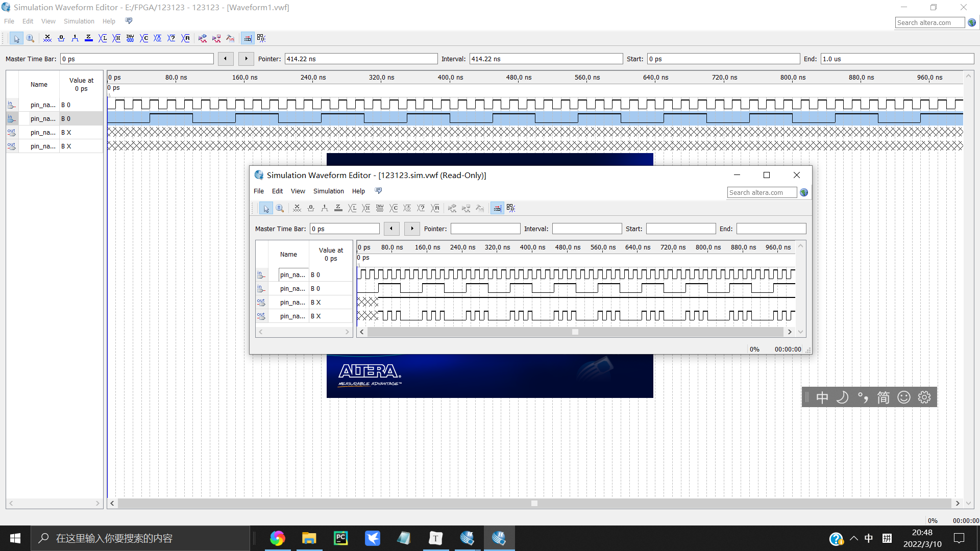This screenshot has width=980, height=551.
Task: Open View menu in sim.vwf window
Action: click(x=298, y=191)
